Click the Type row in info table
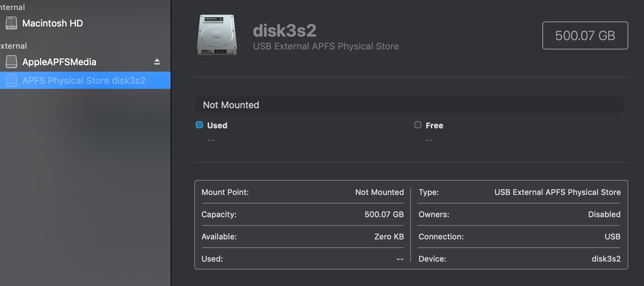Screen dimensions: 644x286 [x=519, y=192]
